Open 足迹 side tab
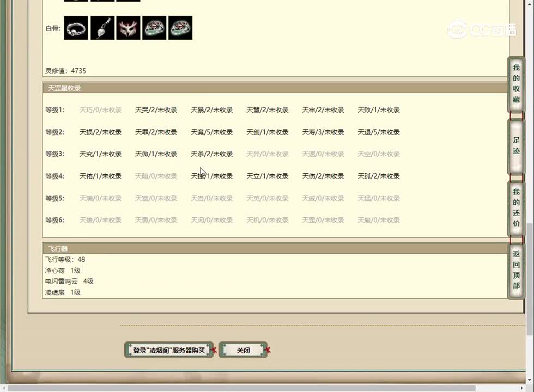 click(516, 146)
